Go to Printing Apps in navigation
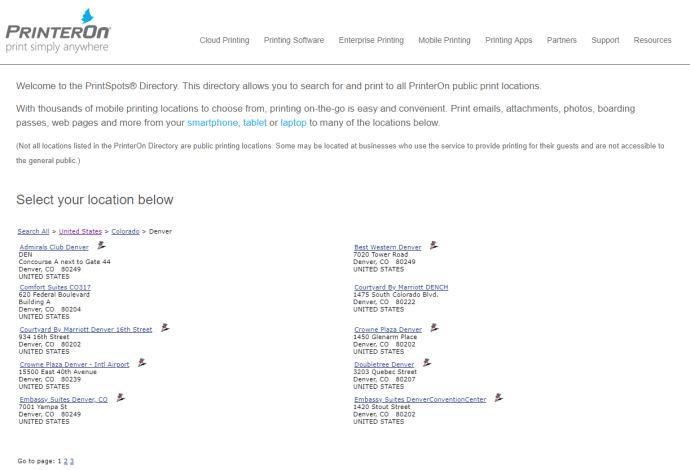This screenshot has height=470, width=690. (508, 40)
